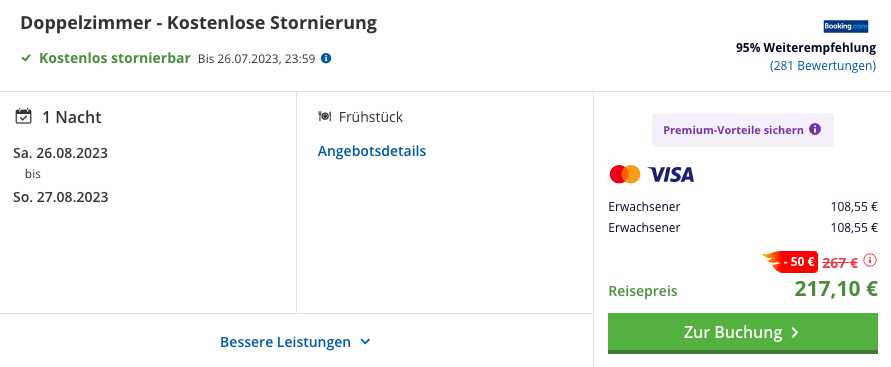Click the Mastercard payment logo

pos(624,174)
